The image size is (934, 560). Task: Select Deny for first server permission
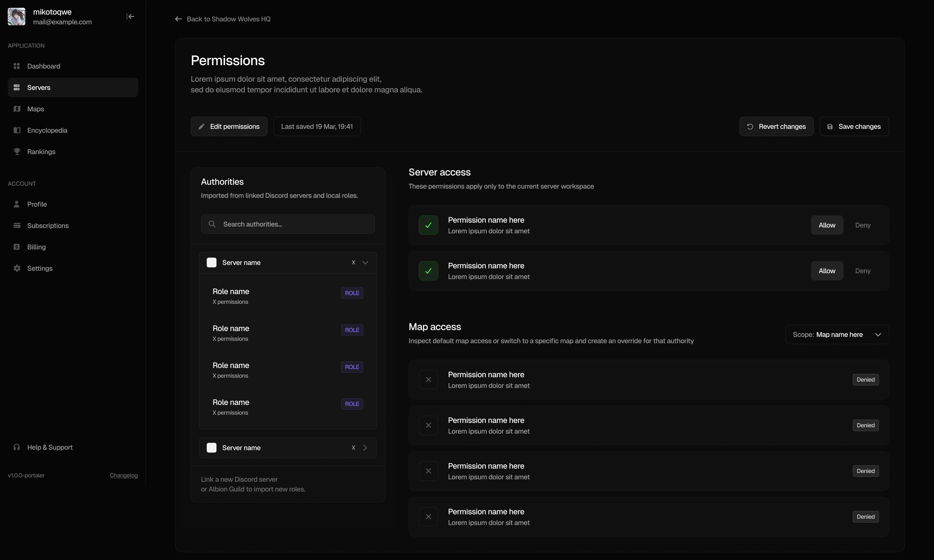click(863, 225)
